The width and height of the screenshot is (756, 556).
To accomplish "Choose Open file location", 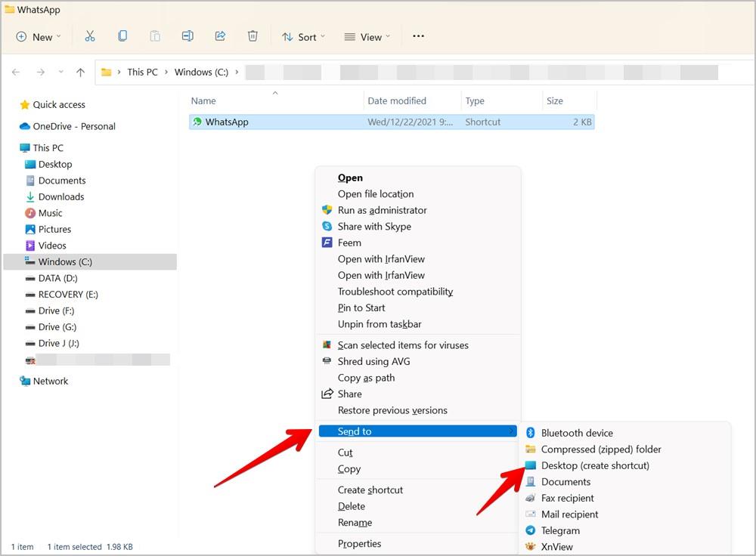I will [x=376, y=194].
